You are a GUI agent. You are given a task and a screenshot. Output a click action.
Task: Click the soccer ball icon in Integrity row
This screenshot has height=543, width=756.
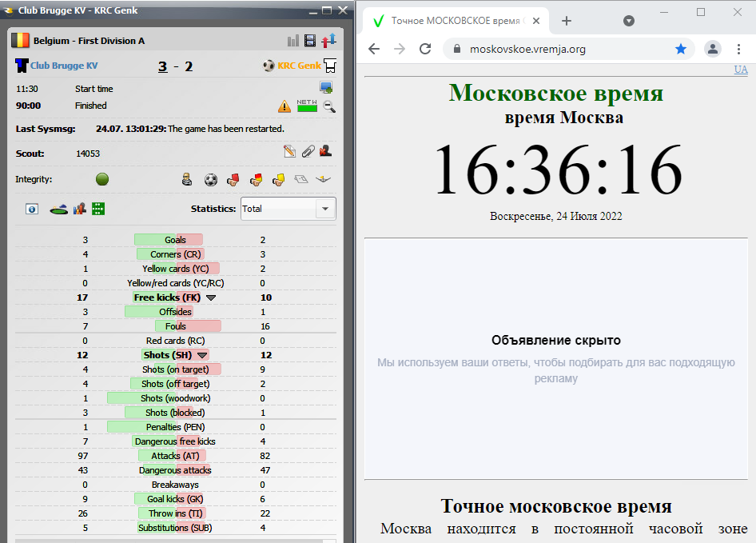point(211,180)
